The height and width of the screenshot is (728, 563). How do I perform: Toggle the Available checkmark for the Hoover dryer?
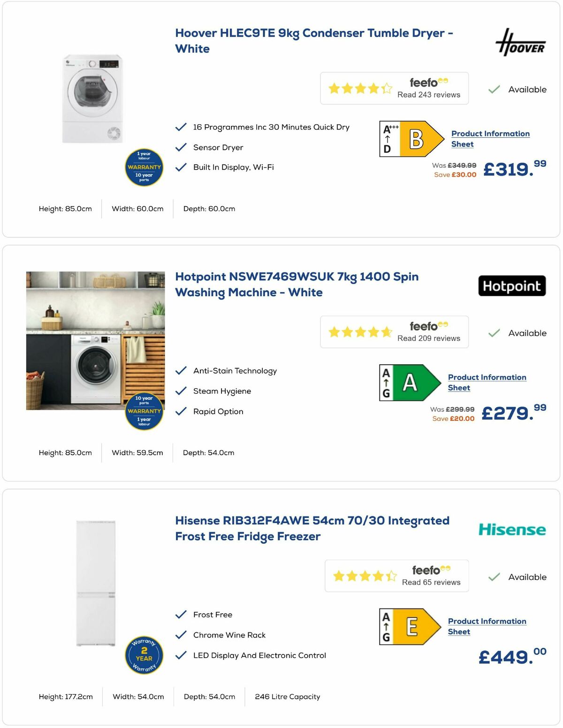[494, 89]
